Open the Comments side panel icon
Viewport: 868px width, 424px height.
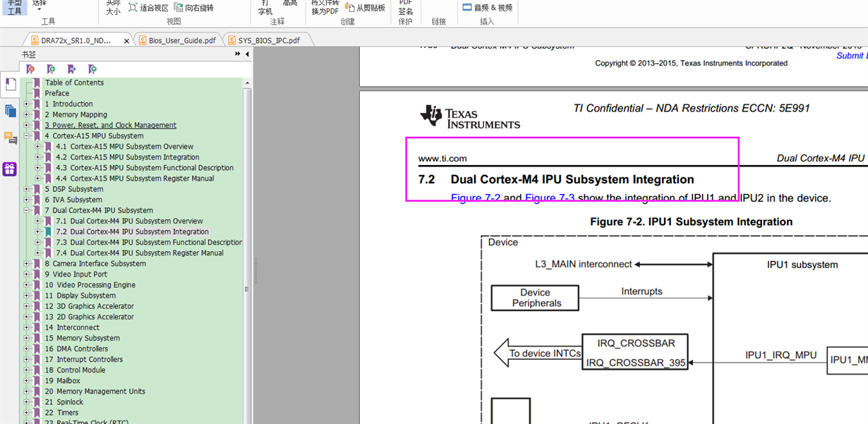[x=10, y=138]
